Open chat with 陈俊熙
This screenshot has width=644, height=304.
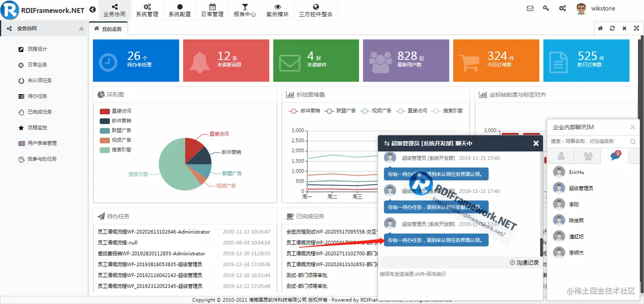pos(593,220)
